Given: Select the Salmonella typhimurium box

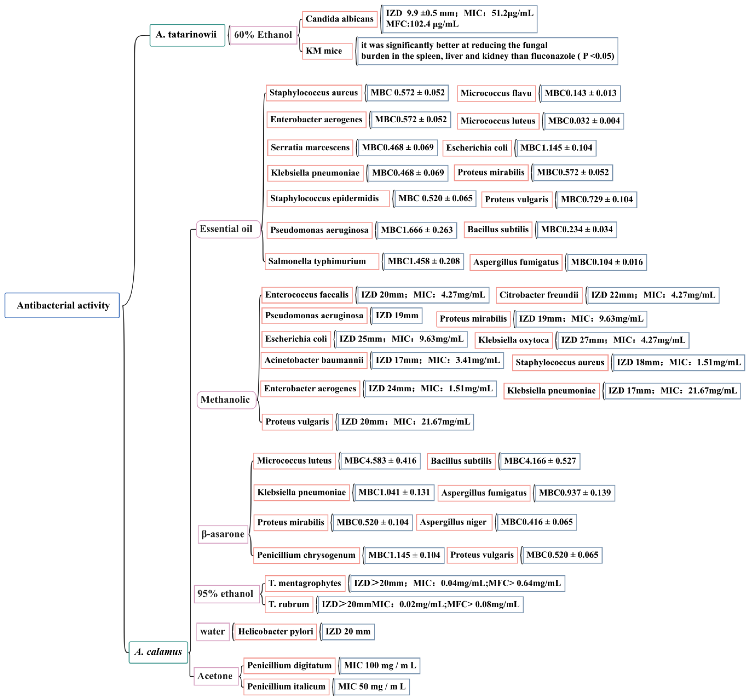Looking at the screenshot, I should coord(322,261).
